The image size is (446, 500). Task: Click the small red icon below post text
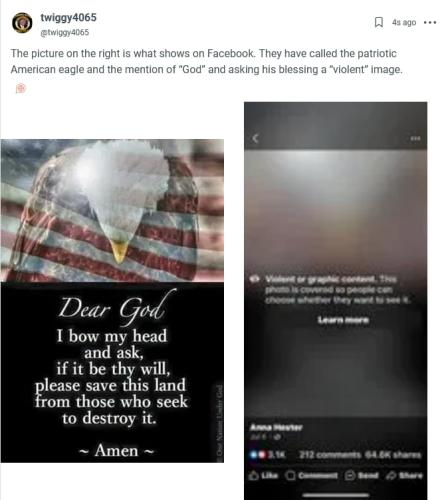(21, 88)
